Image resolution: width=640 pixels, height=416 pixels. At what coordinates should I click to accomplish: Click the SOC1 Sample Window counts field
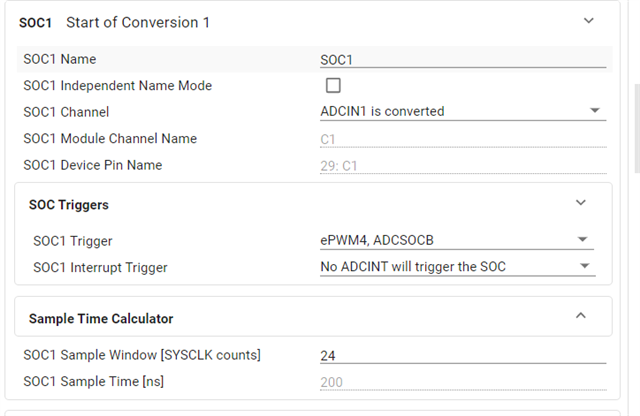[x=463, y=355]
